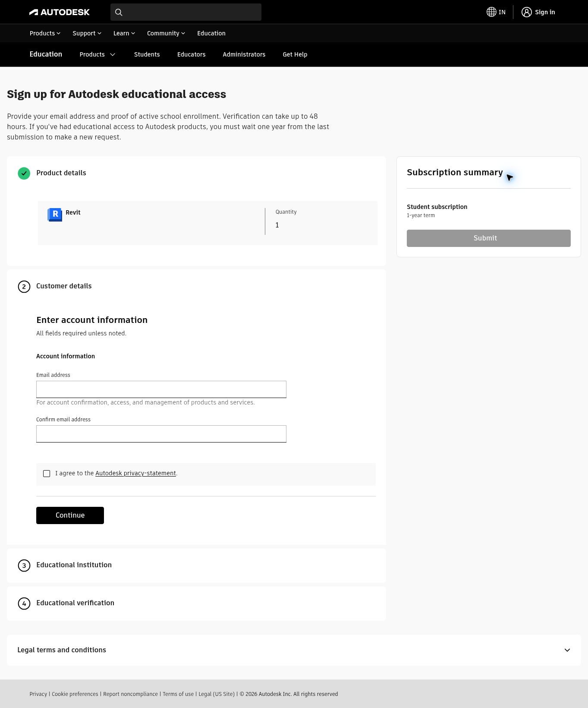Click the search magnifier icon
Viewport: 588px width, 708px height.
(x=119, y=12)
